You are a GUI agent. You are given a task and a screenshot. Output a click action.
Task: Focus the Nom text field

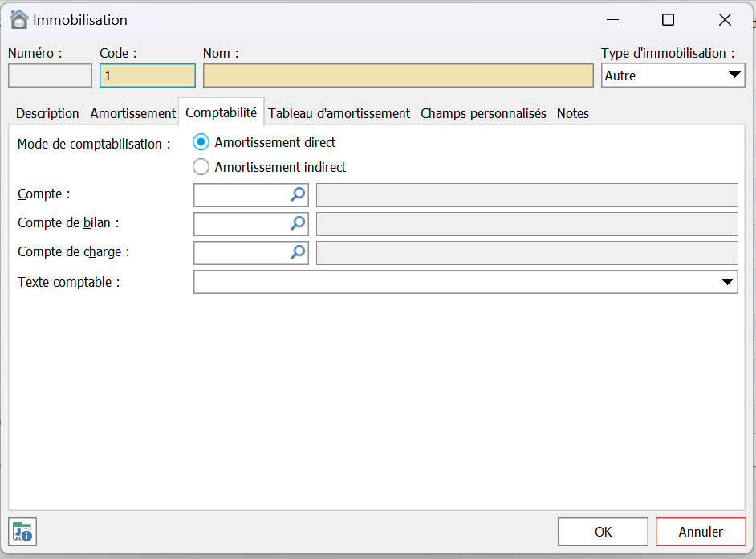(398, 75)
